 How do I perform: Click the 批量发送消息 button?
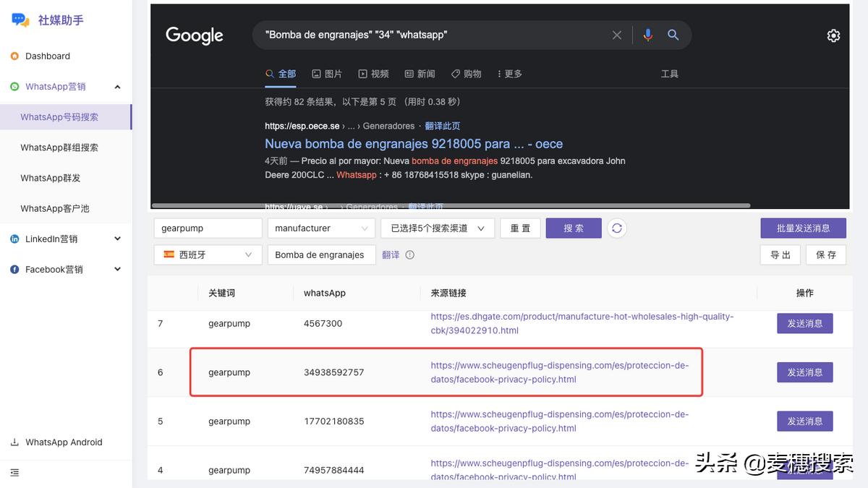803,228
